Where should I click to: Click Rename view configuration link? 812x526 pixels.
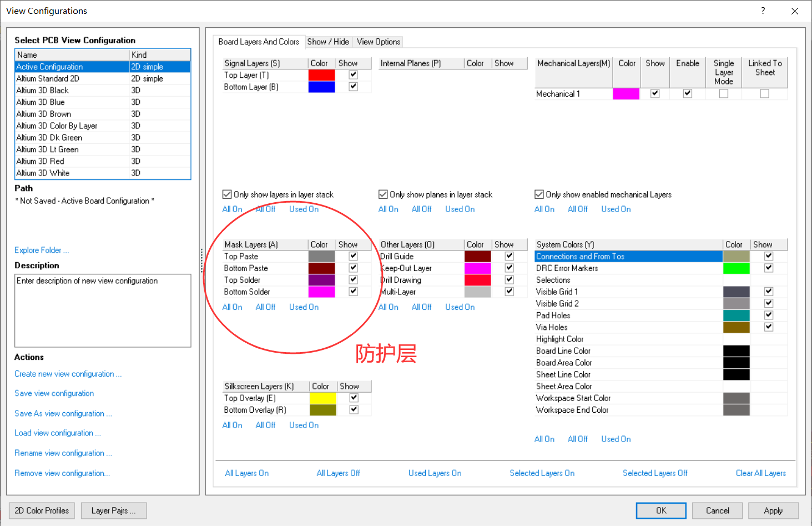click(63, 453)
